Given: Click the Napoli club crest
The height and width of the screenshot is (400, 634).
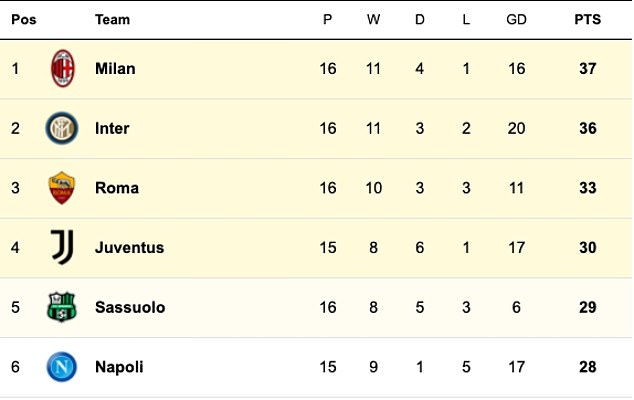Looking at the screenshot, I should pos(62,367).
